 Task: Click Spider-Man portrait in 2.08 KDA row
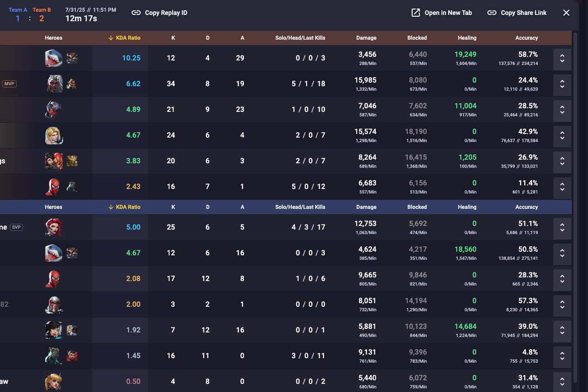click(53, 279)
